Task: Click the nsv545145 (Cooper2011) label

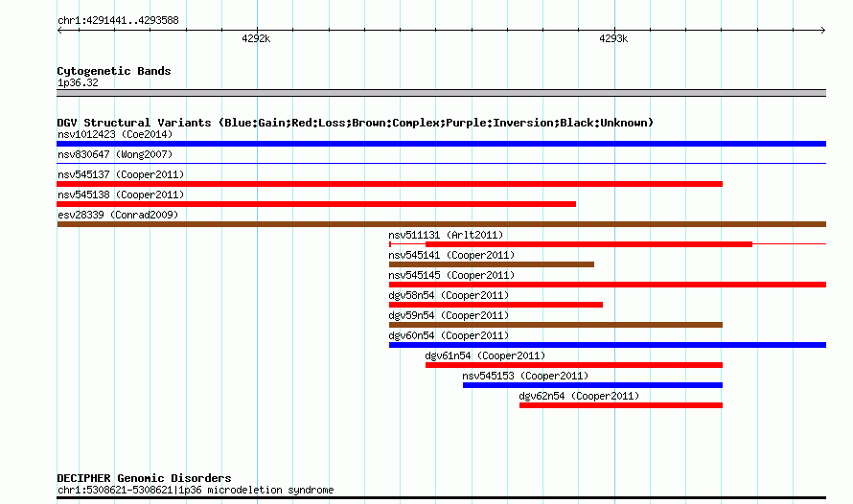Action: pos(451,275)
